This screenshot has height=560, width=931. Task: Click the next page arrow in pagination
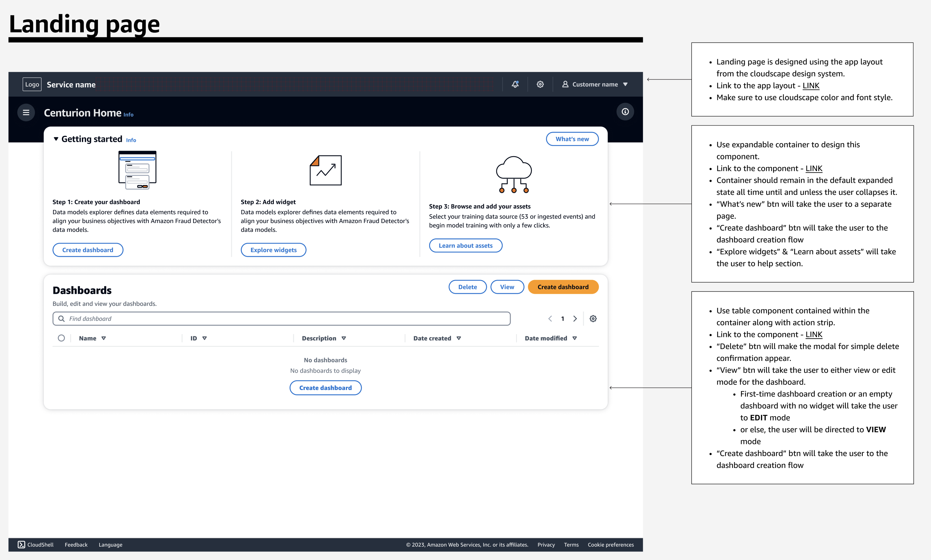tap(575, 319)
